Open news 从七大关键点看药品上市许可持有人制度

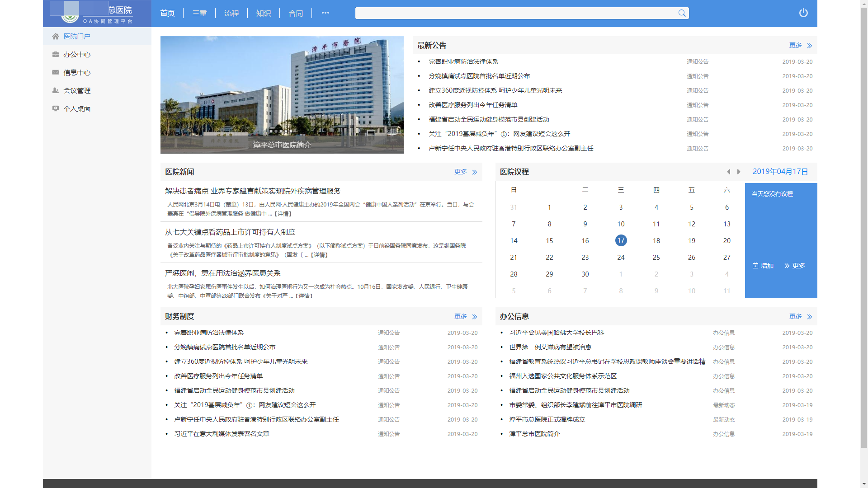click(230, 232)
